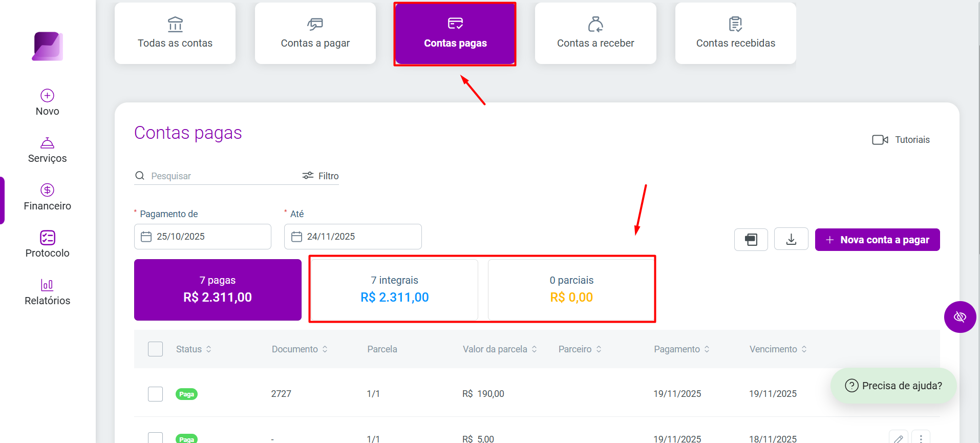
Task: Click the edit pencil in R$ 5,00 row
Action: 898,438
